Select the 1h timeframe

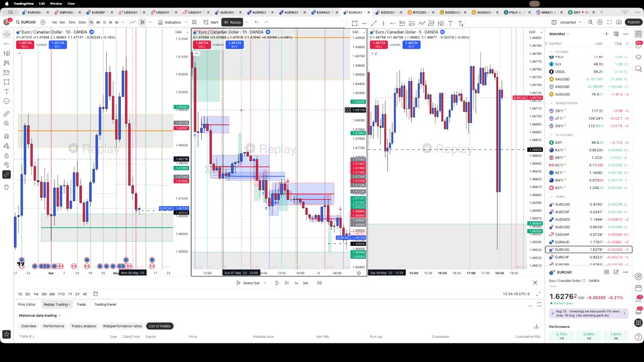91,22
